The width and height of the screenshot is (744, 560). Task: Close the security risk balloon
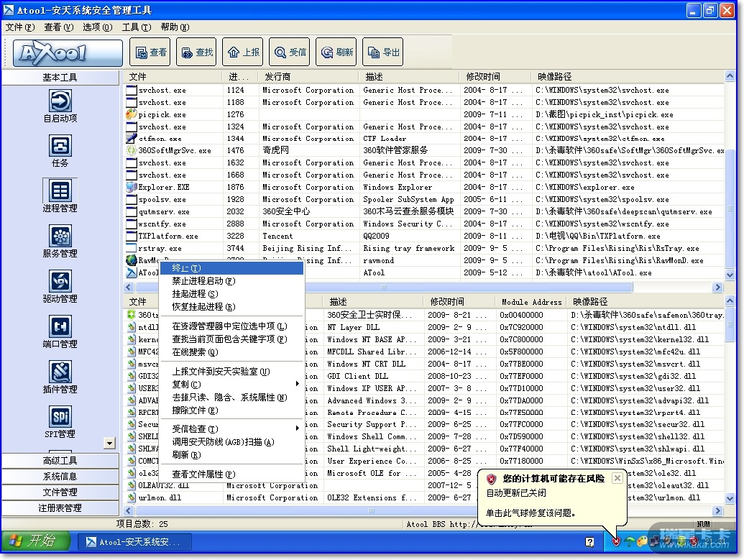[x=617, y=478]
